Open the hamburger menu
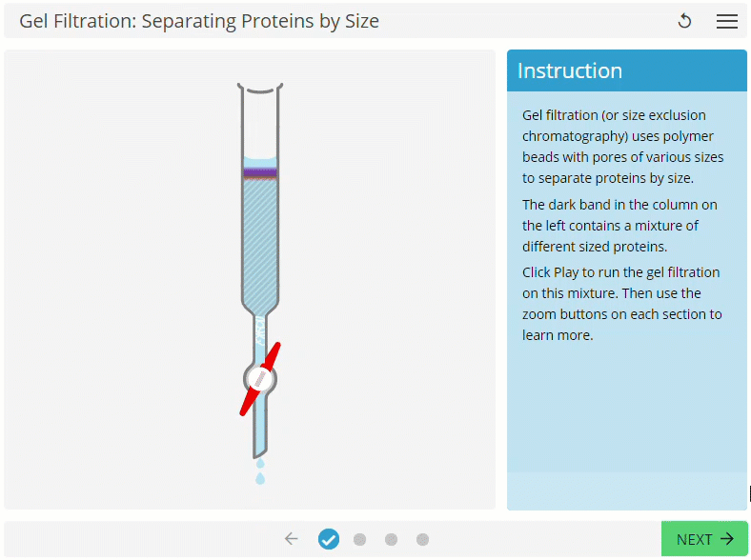This screenshot has width=751, height=560. [x=726, y=21]
